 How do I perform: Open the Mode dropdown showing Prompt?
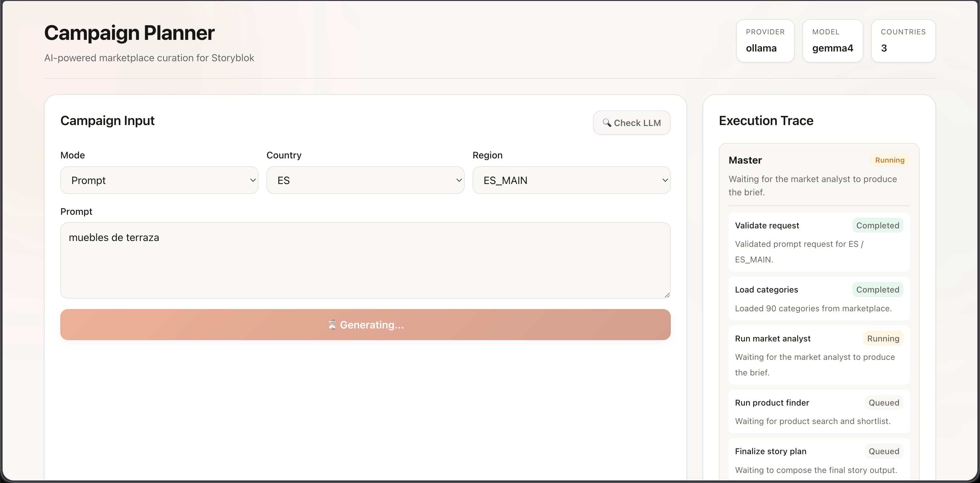159,180
